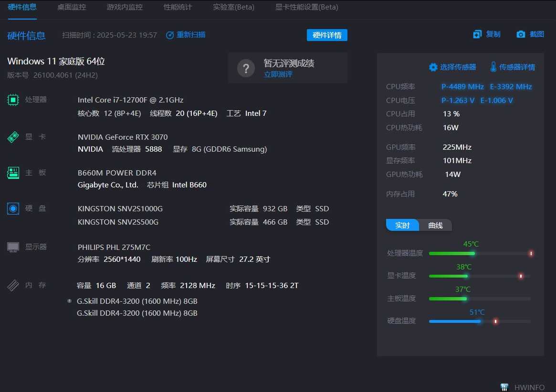
Task: Click the 显示器 monitor icon
Action: click(13, 247)
